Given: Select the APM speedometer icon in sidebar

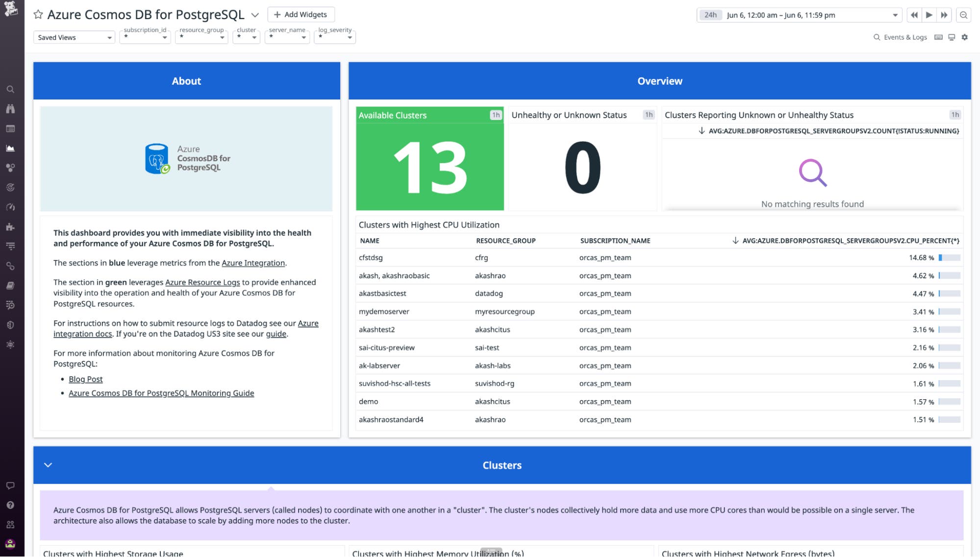Looking at the screenshot, I should tap(11, 207).
